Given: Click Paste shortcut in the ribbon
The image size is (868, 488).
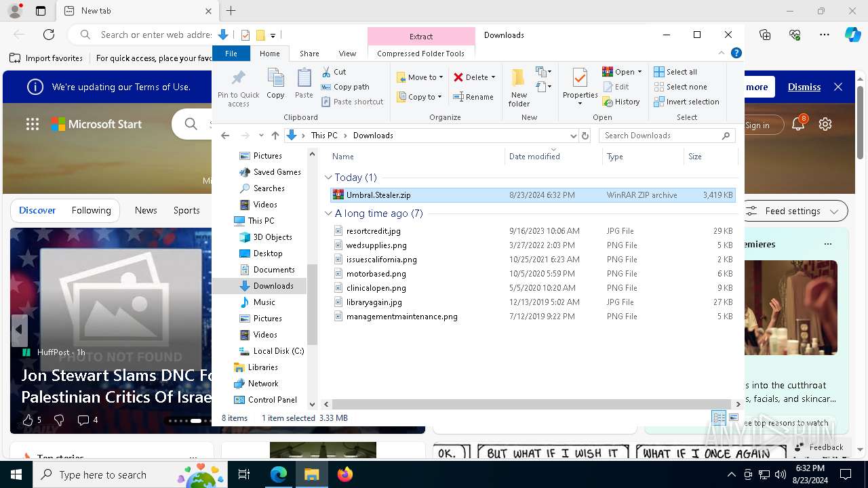Looking at the screenshot, I should (352, 102).
